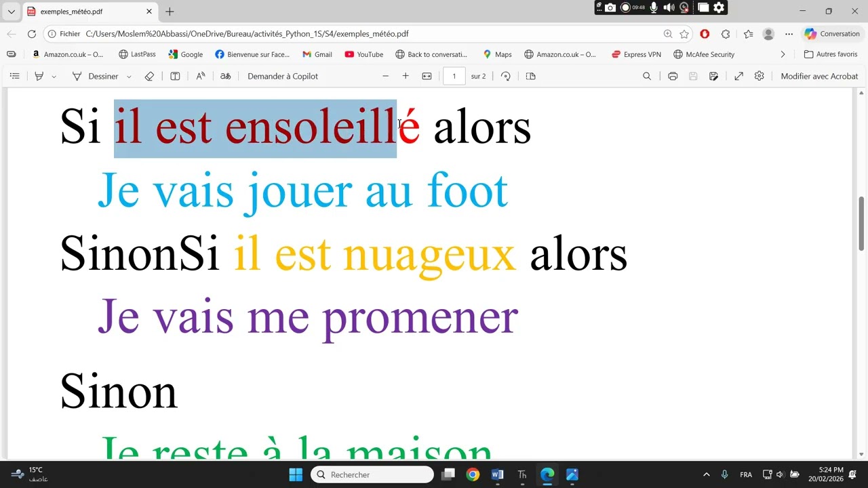
Task: Zoom out with the minus button
Action: click(385, 76)
